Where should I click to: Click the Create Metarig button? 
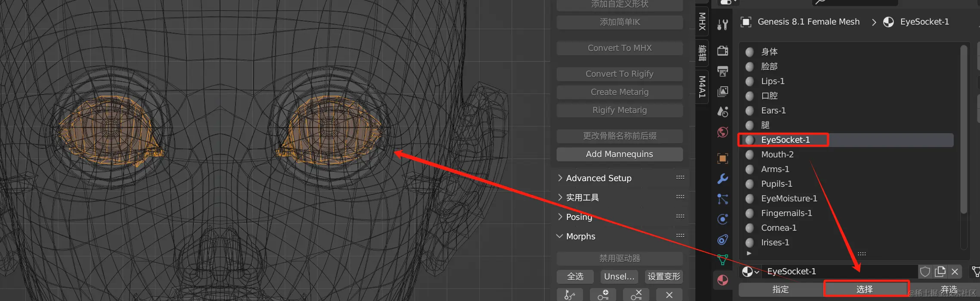click(x=620, y=92)
